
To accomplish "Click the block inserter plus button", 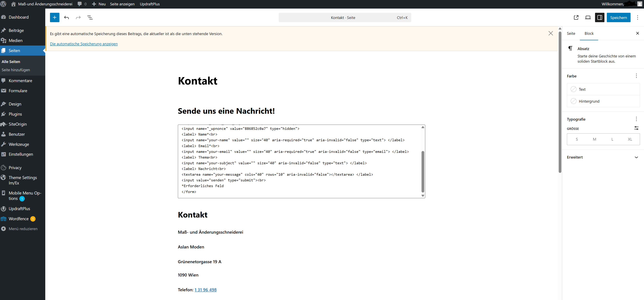I will [55, 17].
